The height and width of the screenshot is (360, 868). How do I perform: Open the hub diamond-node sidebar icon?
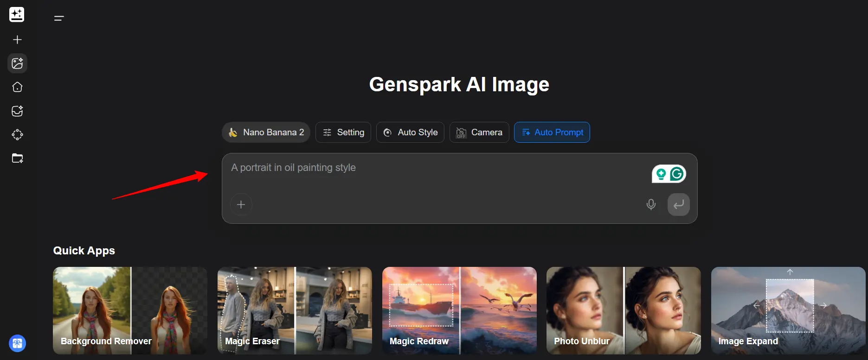pos(17,134)
